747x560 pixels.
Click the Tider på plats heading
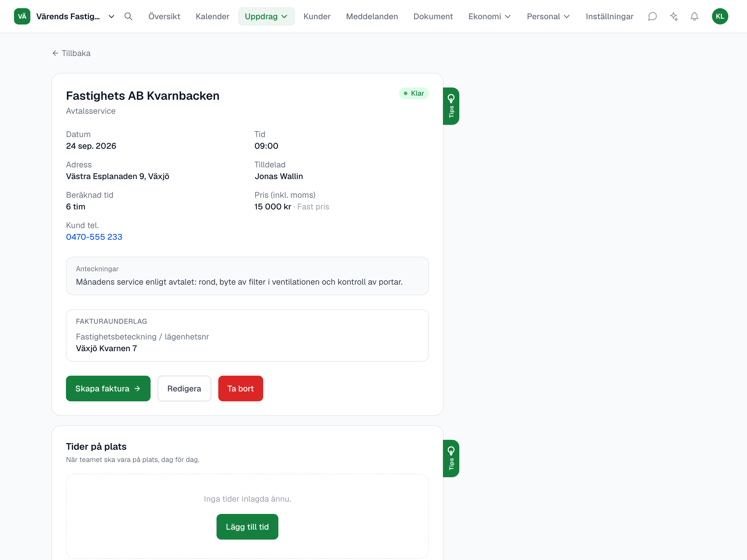(x=96, y=447)
